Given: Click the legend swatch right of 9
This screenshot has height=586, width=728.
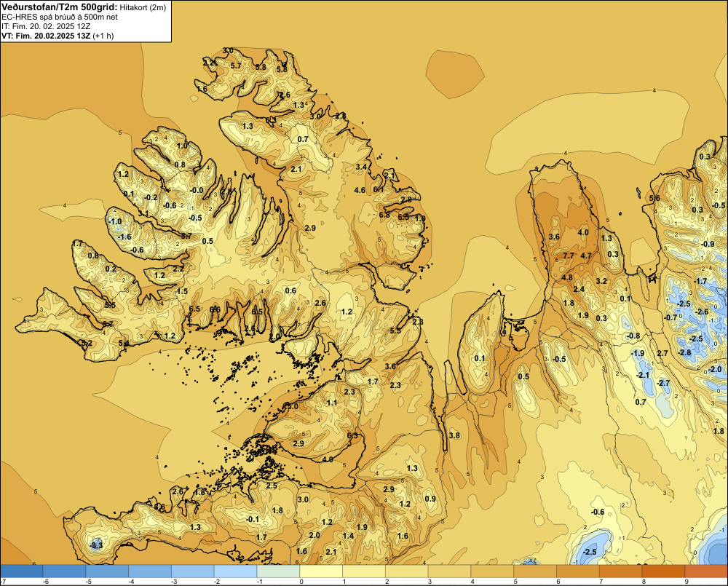Looking at the screenshot, I should point(707,571).
